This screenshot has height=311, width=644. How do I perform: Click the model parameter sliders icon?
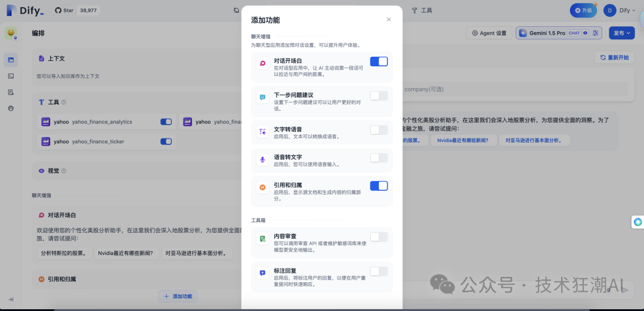(596, 33)
